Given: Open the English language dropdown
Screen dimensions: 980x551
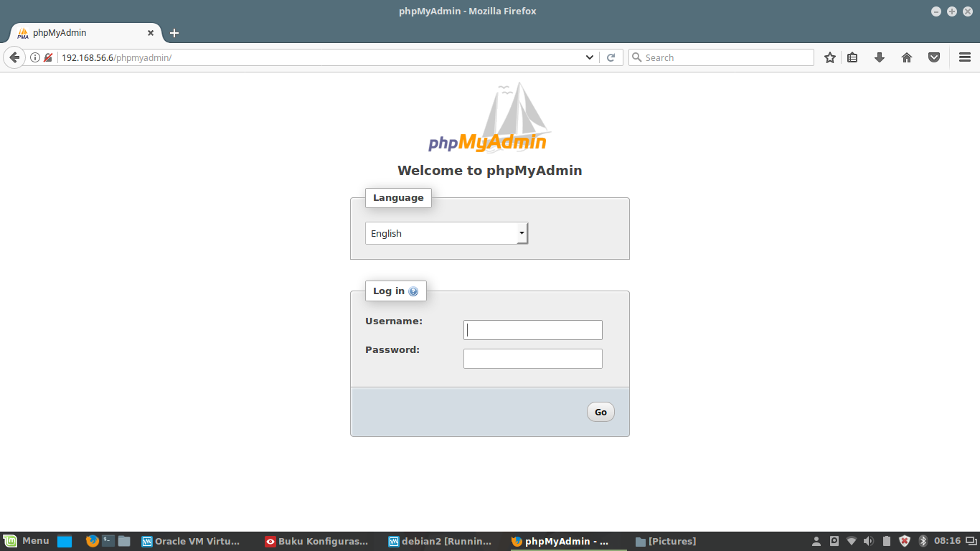Looking at the screenshot, I should pyautogui.click(x=447, y=233).
